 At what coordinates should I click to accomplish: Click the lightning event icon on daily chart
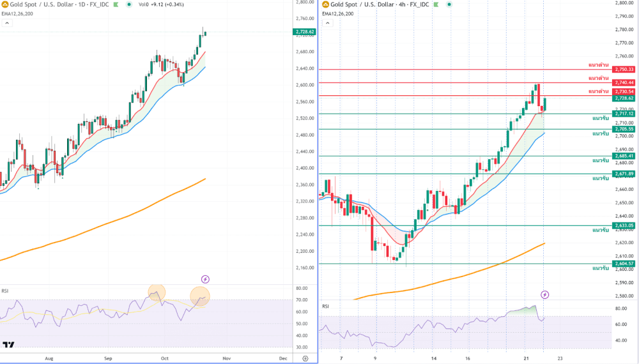pos(205,279)
